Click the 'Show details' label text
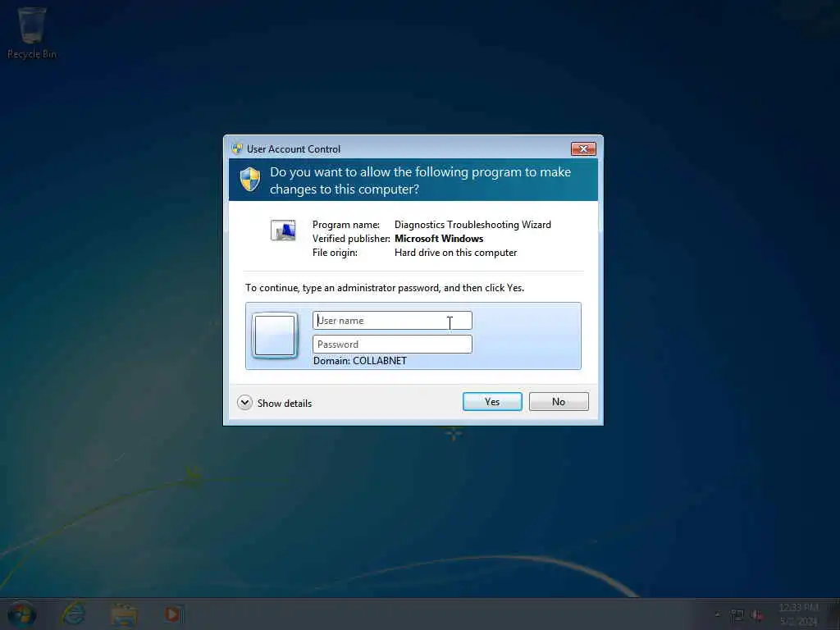The height and width of the screenshot is (630, 840). coord(285,404)
